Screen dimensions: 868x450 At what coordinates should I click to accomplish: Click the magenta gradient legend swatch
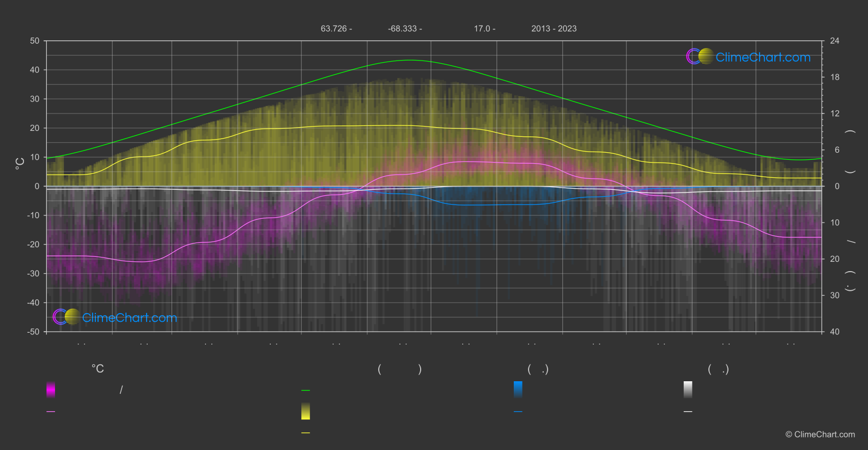[51, 389]
